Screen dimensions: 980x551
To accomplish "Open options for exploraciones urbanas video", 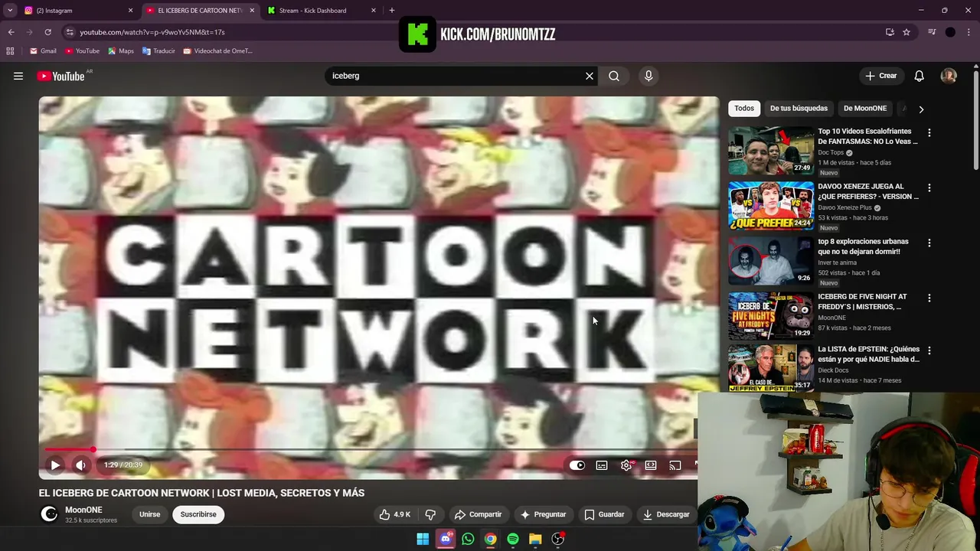I will pos(929,243).
